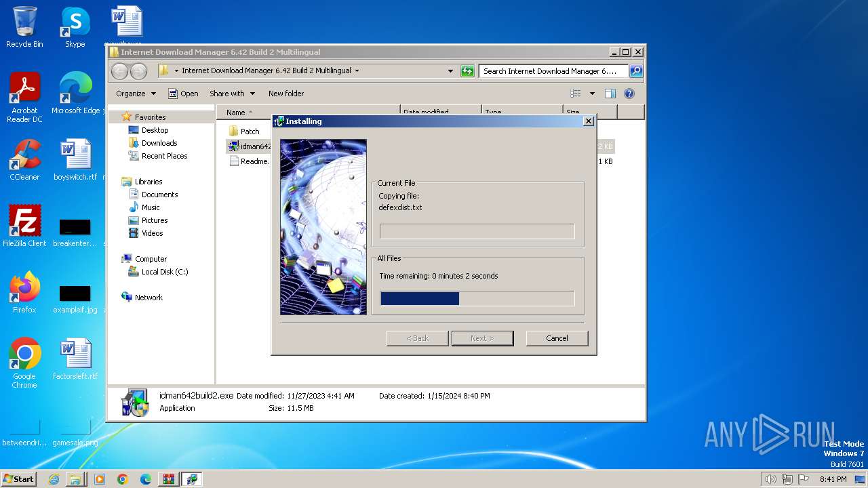Image resolution: width=868 pixels, height=488 pixels.
Task: Select the factorsleft.rtf desktop file
Action: pyautogui.click(x=75, y=359)
